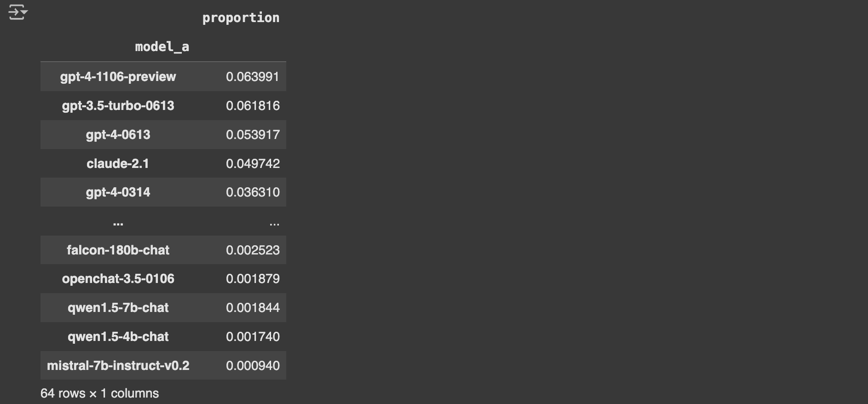
Task: Select the proportion column header
Action: (241, 17)
